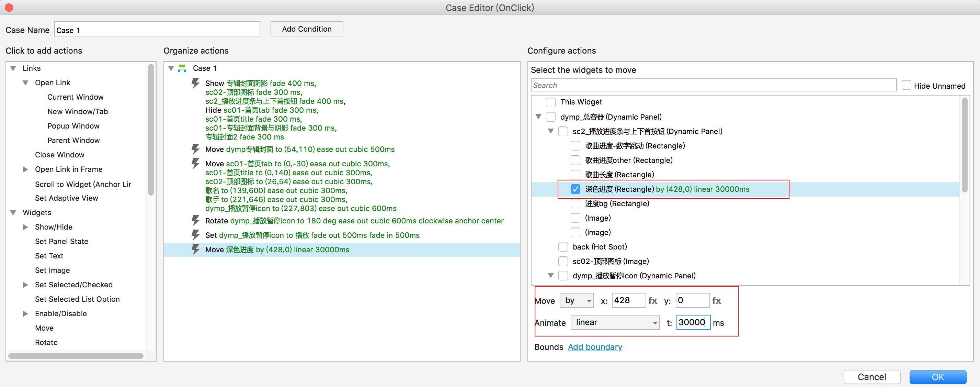Click lightning icon beside Rotate action
The width and height of the screenshot is (980, 387).
pyautogui.click(x=195, y=221)
